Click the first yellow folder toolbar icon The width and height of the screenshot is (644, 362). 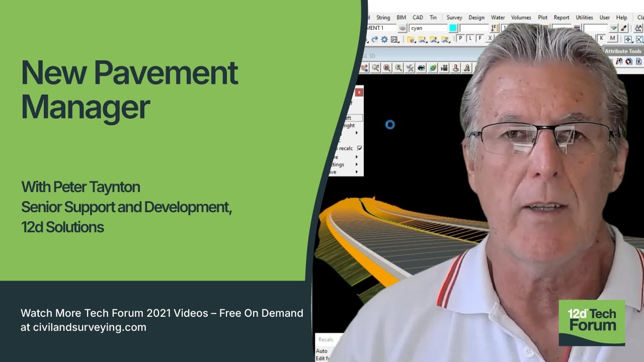click(x=411, y=39)
